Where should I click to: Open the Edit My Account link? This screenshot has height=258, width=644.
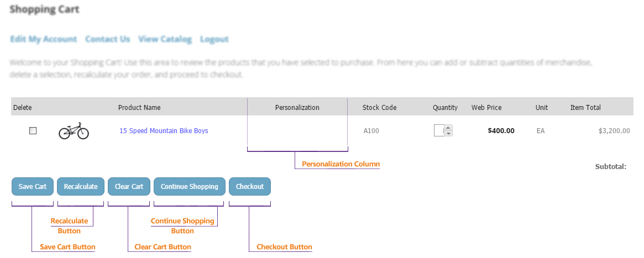point(43,39)
